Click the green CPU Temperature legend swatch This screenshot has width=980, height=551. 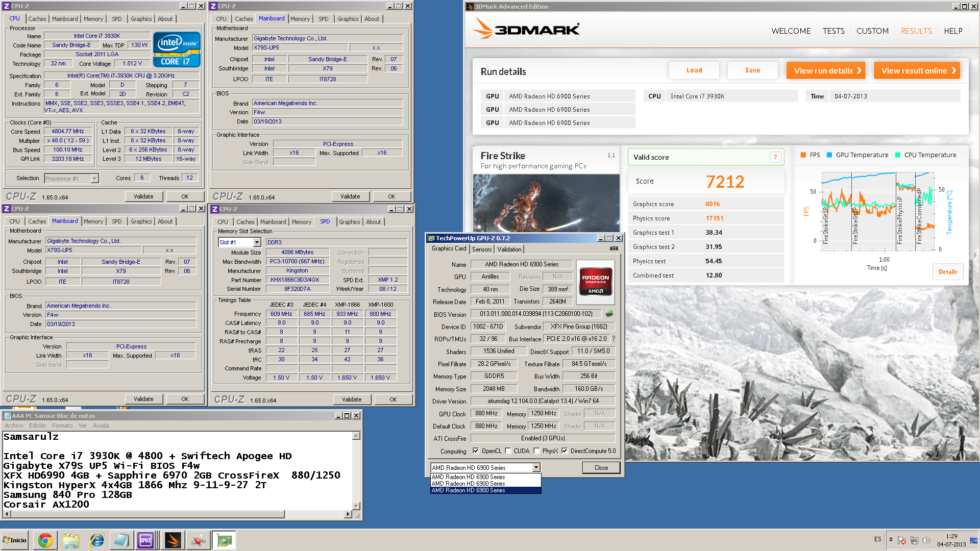898,155
